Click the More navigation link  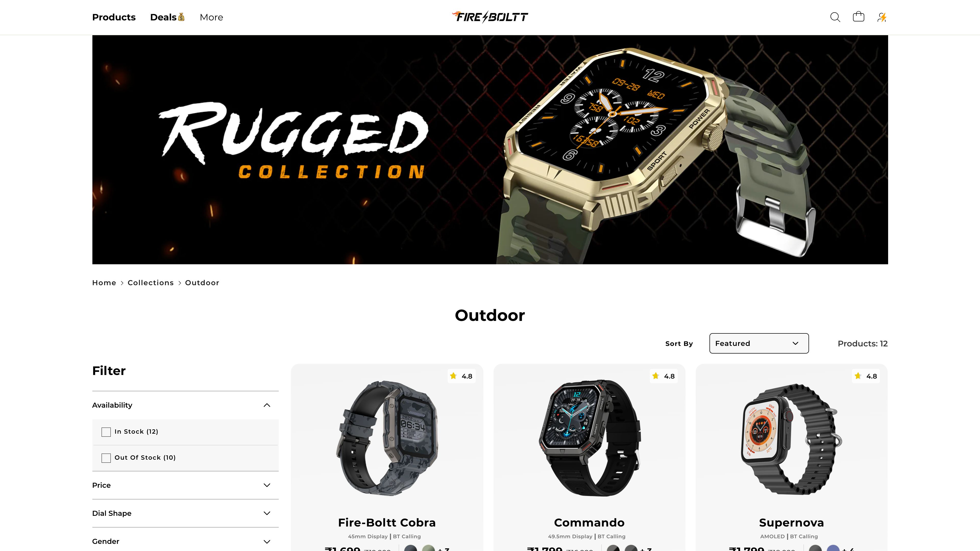click(x=211, y=17)
